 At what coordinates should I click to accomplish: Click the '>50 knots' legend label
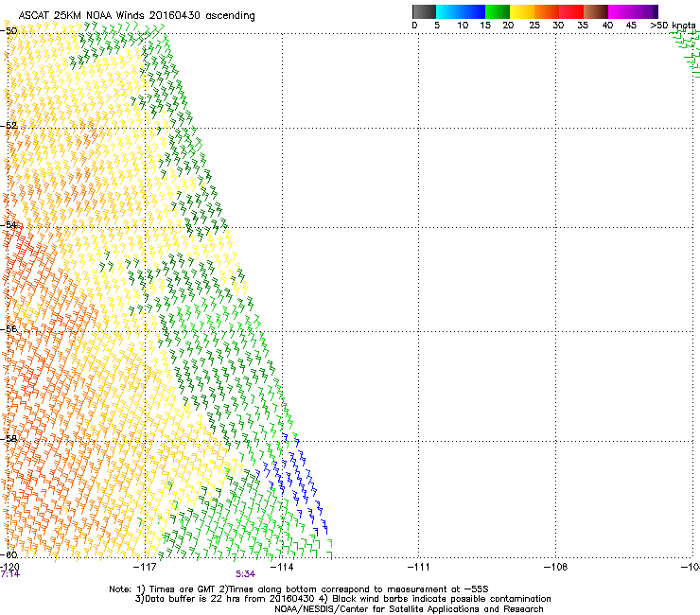(x=673, y=26)
